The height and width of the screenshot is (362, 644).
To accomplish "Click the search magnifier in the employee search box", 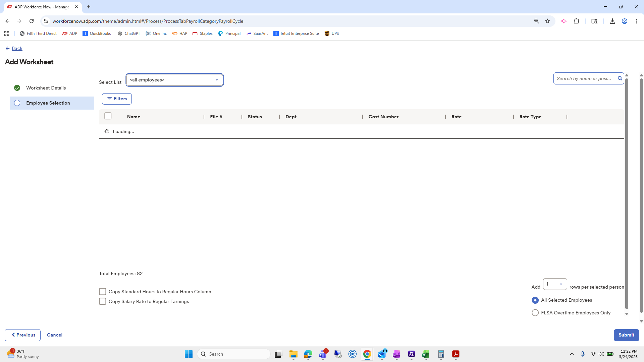I will (x=620, y=78).
